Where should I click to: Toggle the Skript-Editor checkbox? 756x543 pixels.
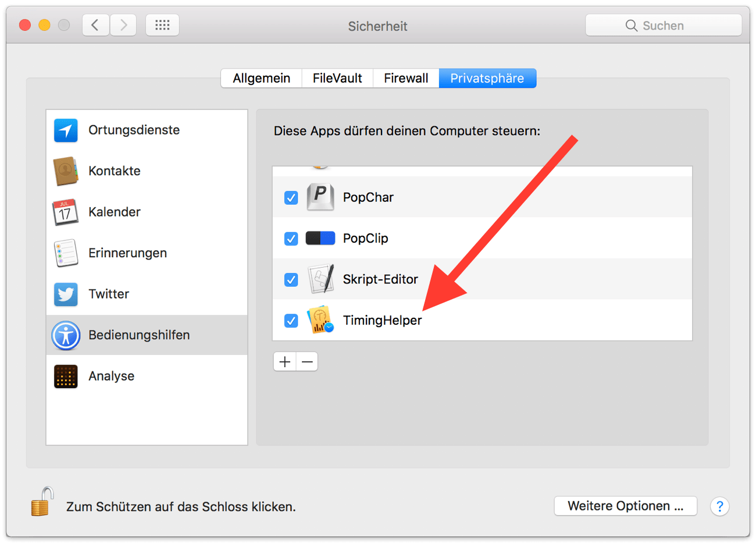[x=291, y=280]
